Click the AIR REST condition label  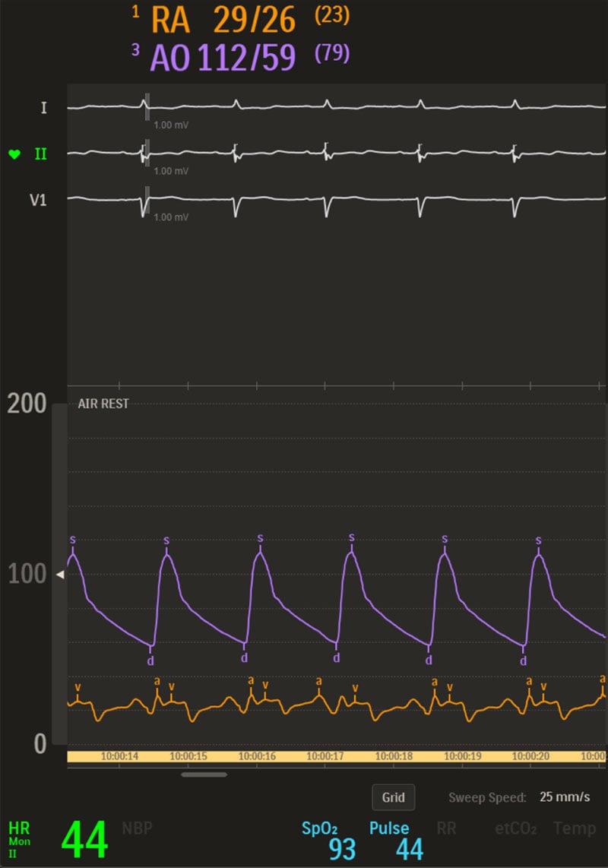click(x=103, y=404)
